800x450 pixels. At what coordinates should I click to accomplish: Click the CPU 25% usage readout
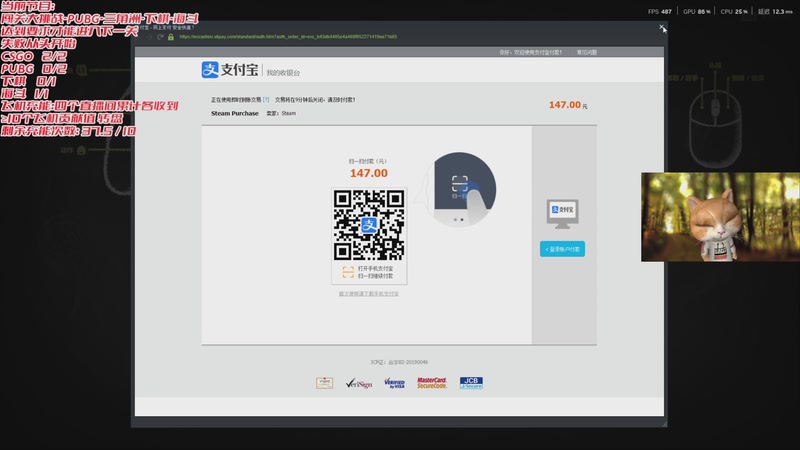click(x=734, y=11)
